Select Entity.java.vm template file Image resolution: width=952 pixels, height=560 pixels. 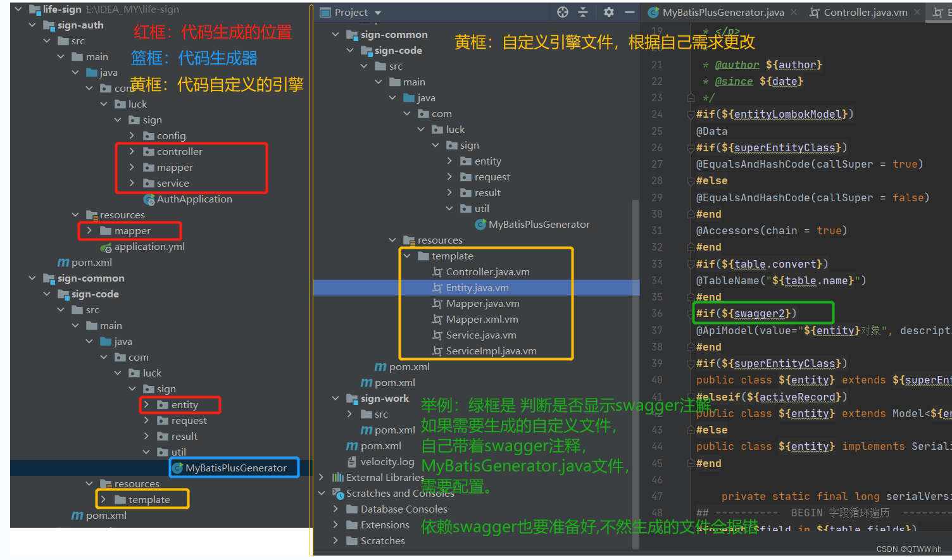pos(477,288)
